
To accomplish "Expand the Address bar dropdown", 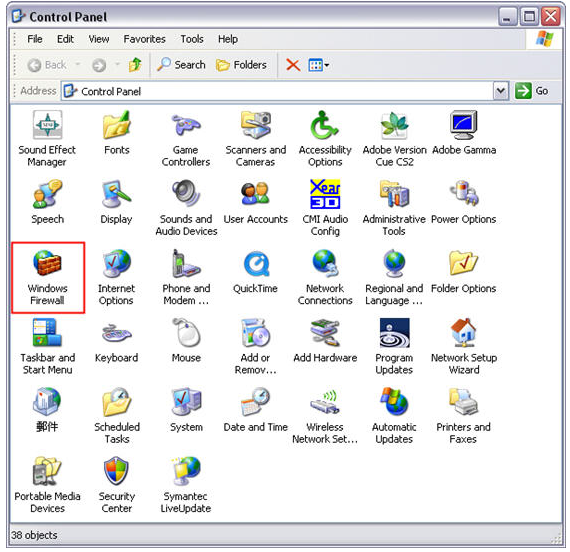I will [501, 91].
